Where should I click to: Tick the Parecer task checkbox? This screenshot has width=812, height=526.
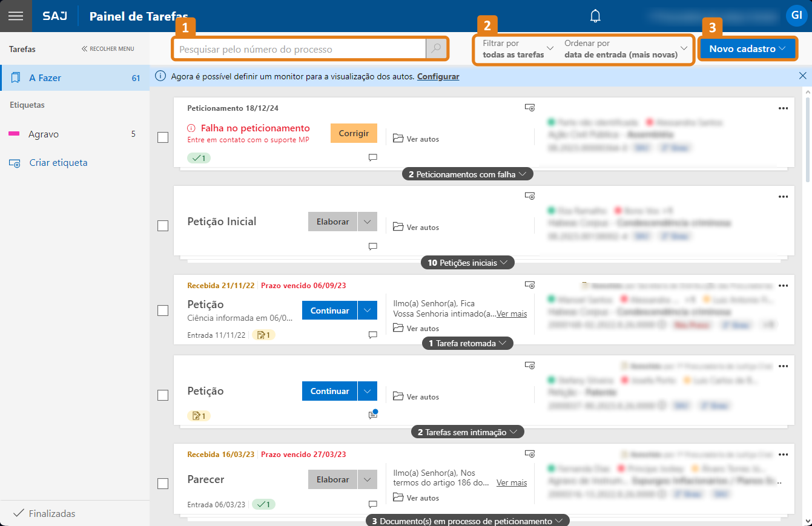pos(163,484)
